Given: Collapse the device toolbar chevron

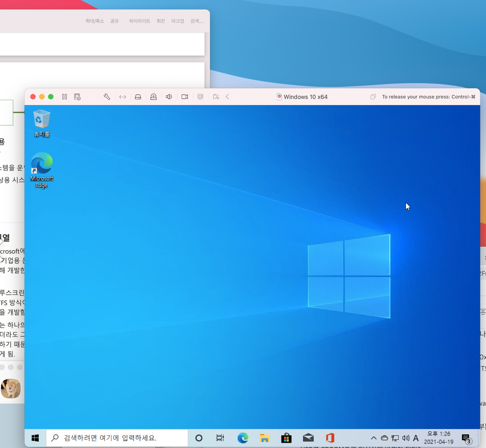Looking at the screenshot, I should [227, 97].
